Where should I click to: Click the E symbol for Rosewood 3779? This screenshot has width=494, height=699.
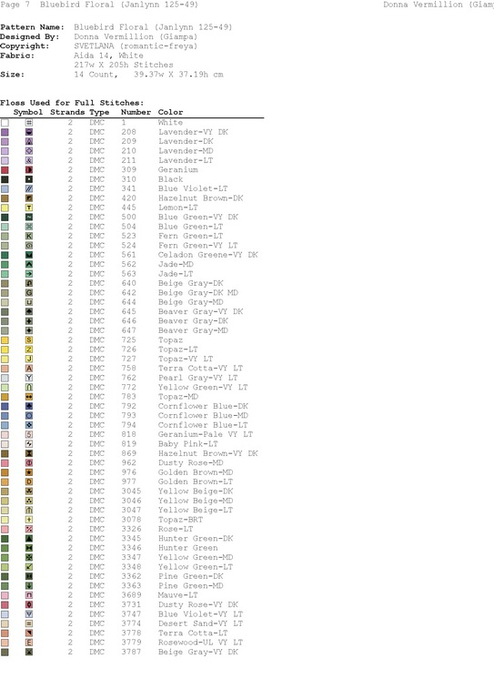pyautogui.click(x=29, y=642)
